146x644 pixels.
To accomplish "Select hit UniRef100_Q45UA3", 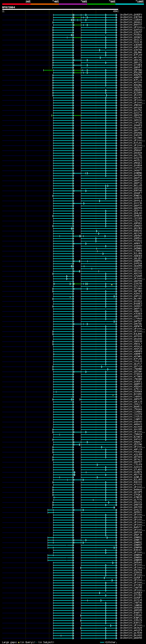I will [x=131, y=562].
